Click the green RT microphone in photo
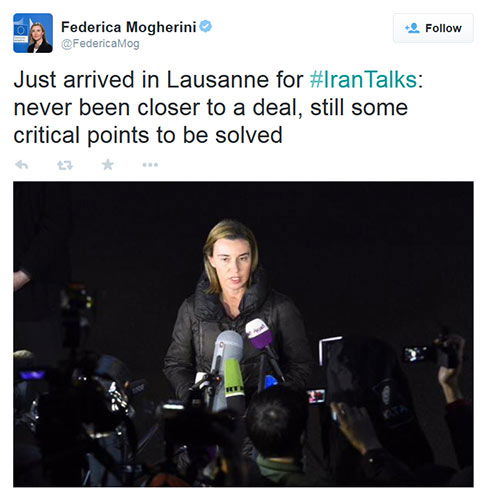Screen dimensions: 490x500 [x=234, y=379]
